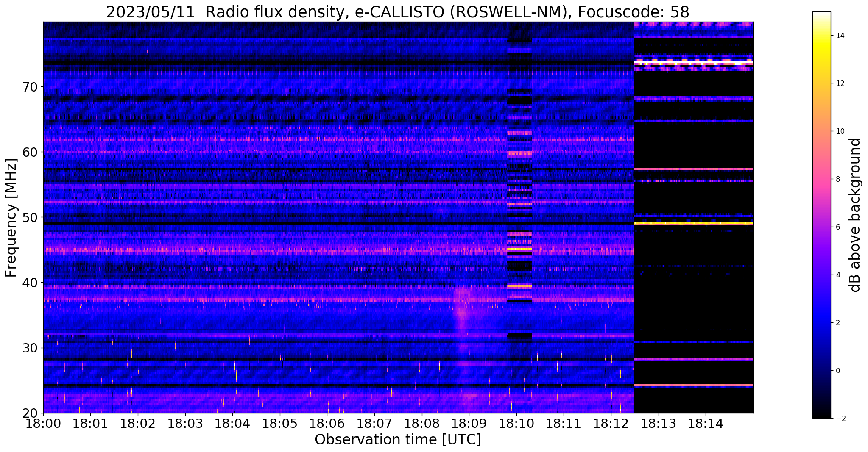This screenshot has height=452, width=868.
Task: Click the pink band at 24 MHz after 18:12
Action: coord(693,385)
